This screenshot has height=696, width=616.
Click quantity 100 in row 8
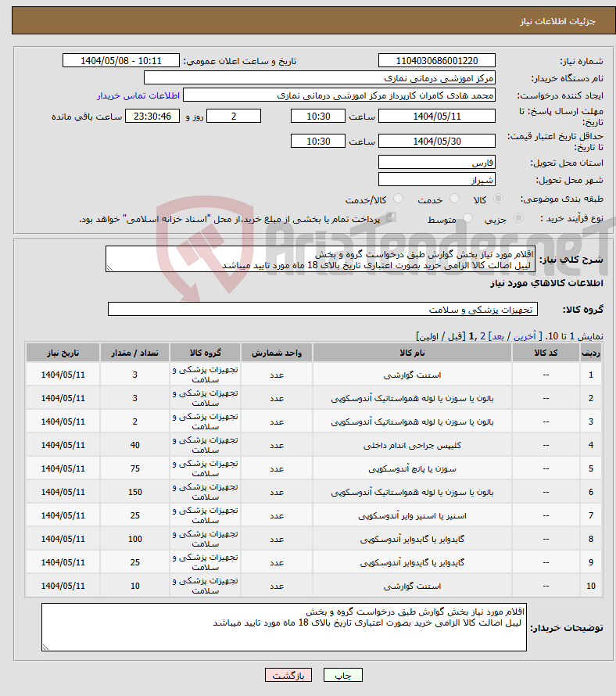(x=135, y=540)
